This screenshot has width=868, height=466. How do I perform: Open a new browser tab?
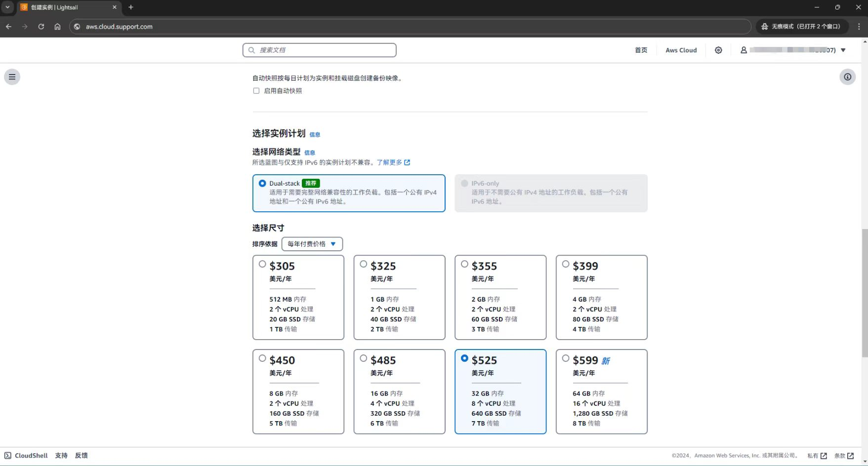tap(131, 7)
